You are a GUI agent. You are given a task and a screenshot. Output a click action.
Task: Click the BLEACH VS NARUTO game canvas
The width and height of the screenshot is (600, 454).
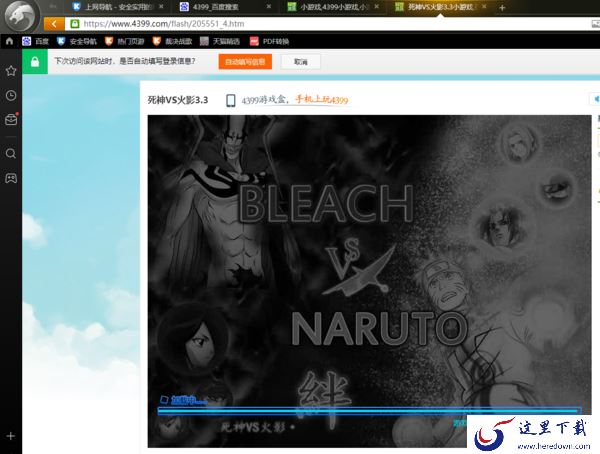pyautogui.click(x=370, y=281)
